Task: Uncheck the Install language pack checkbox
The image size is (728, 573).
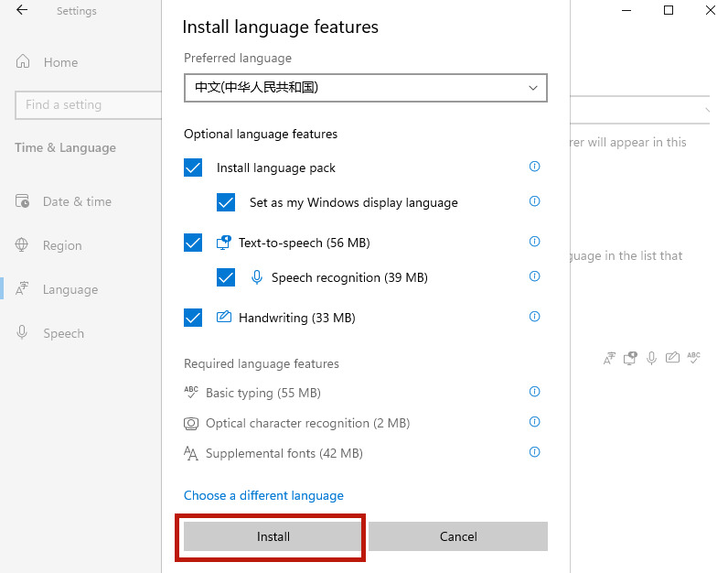Action: coord(193,168)
